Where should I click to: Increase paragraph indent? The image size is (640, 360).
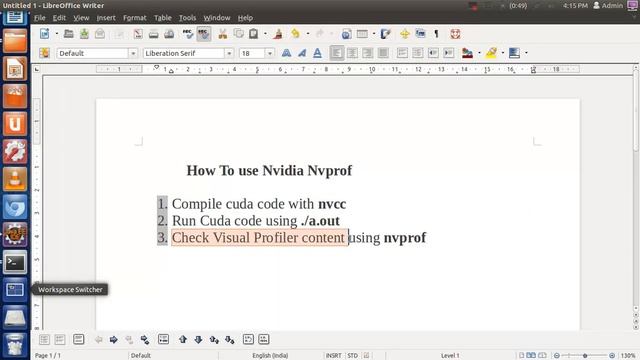(449, 53)
